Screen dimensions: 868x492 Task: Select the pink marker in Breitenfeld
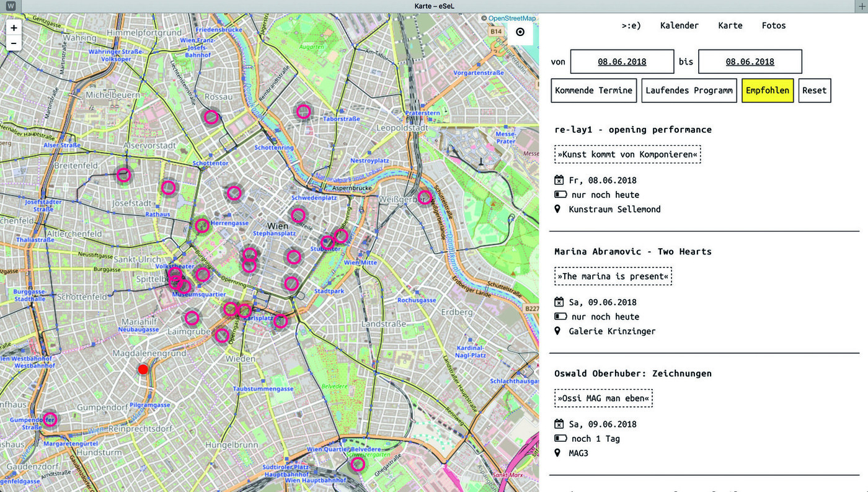[x=124, y=176]
